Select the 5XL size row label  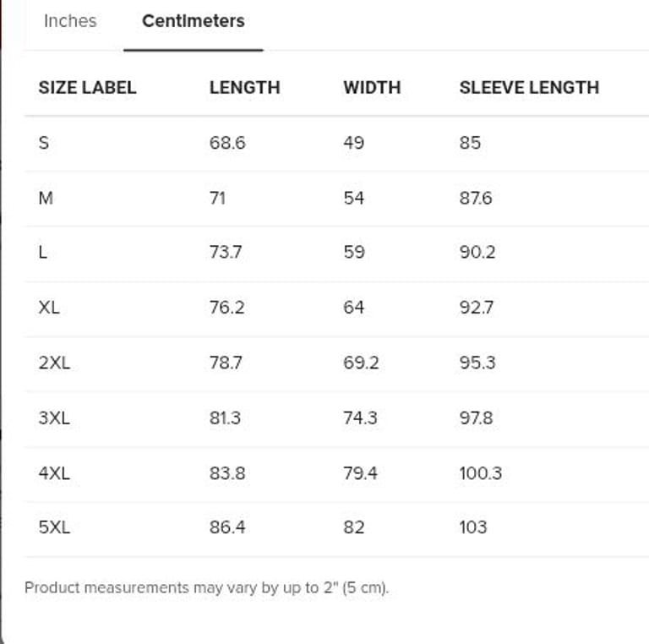(54, 527)
